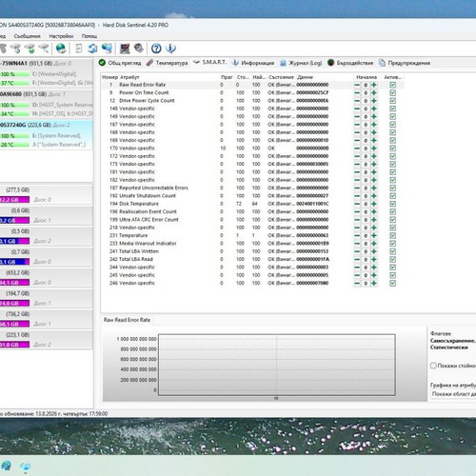The width and height of the screenshot is (476, 476).
Task: Click the minus icon on attribute 246 row
Action: tap(357, 283)
